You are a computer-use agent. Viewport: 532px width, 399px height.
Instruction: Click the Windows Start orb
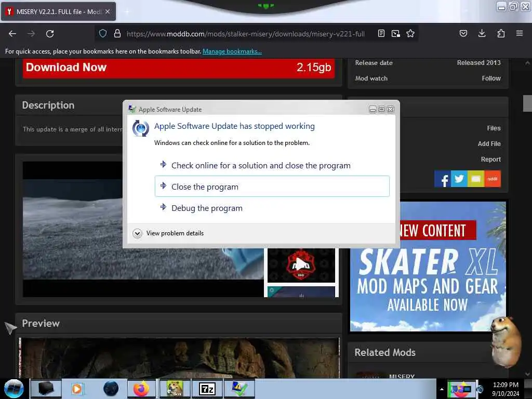click(14, 389)
